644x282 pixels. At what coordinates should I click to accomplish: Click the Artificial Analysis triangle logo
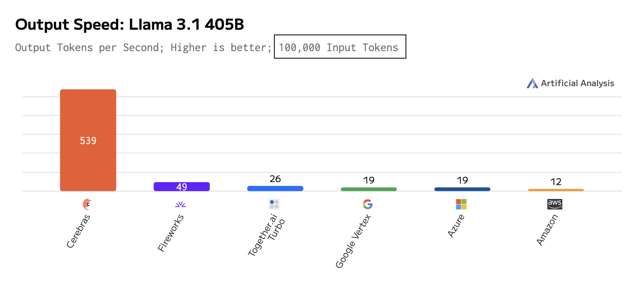(532, 83)
